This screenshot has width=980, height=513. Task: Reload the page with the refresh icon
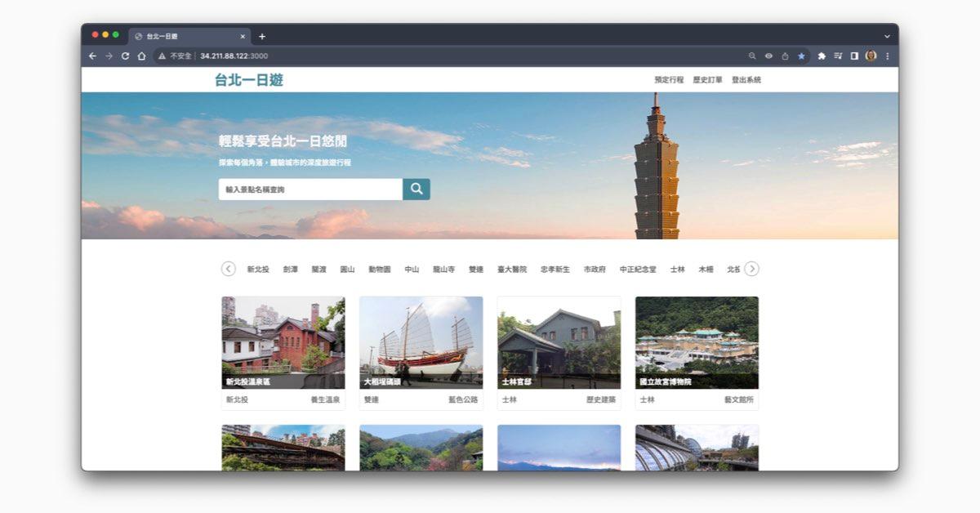125,56
